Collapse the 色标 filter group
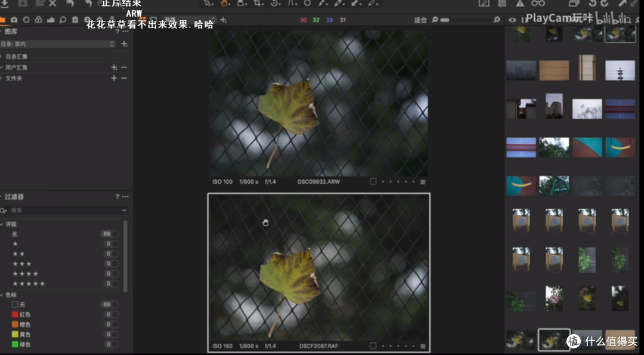This screenshot has height=355, width=644. (2, 295)
